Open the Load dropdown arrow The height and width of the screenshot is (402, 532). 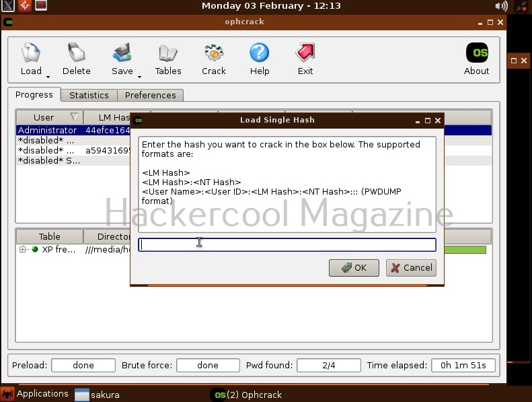coord(48,77)
